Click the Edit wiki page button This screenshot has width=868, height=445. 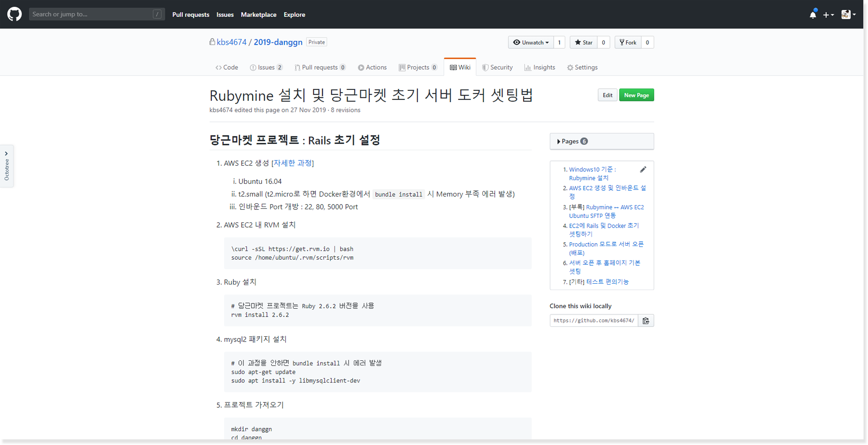pos(607,95)
